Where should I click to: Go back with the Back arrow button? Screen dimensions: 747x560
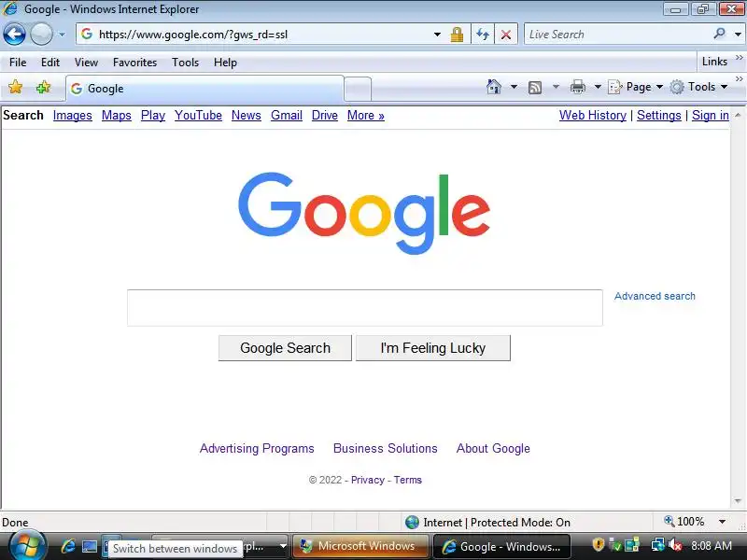pyautogui.click(x=14, y=35)
